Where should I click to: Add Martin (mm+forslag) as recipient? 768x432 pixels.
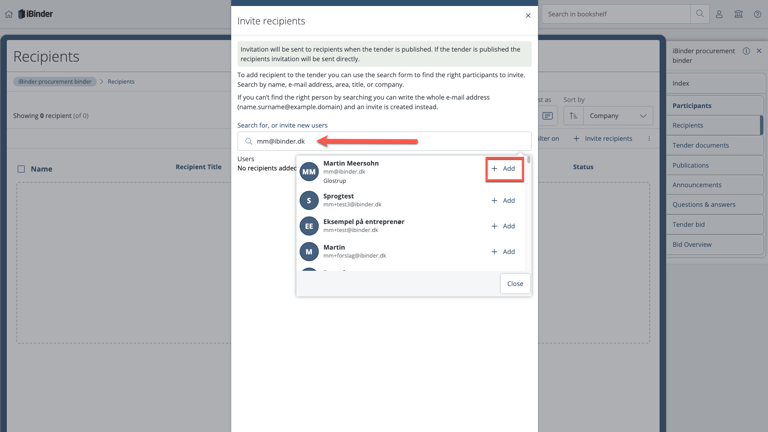pos(503,252)
